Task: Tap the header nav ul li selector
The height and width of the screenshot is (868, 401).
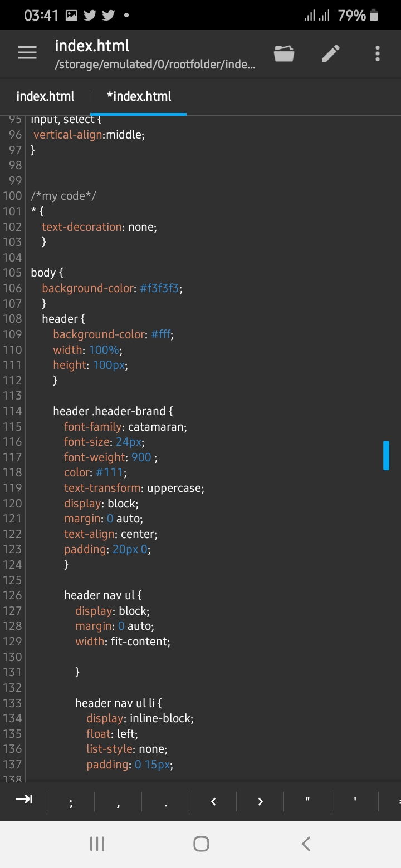Action: pyautogui.click(x=119, y=703)
